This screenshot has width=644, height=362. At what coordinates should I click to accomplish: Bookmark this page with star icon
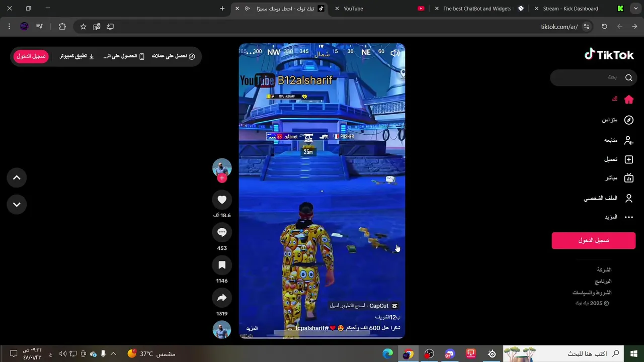84,27
